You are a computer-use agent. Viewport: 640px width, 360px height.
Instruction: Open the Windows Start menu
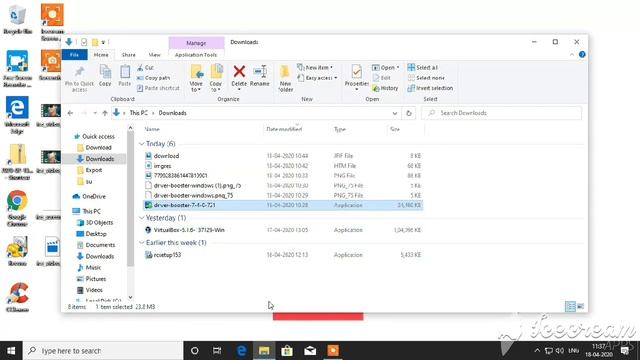[11, 351]
